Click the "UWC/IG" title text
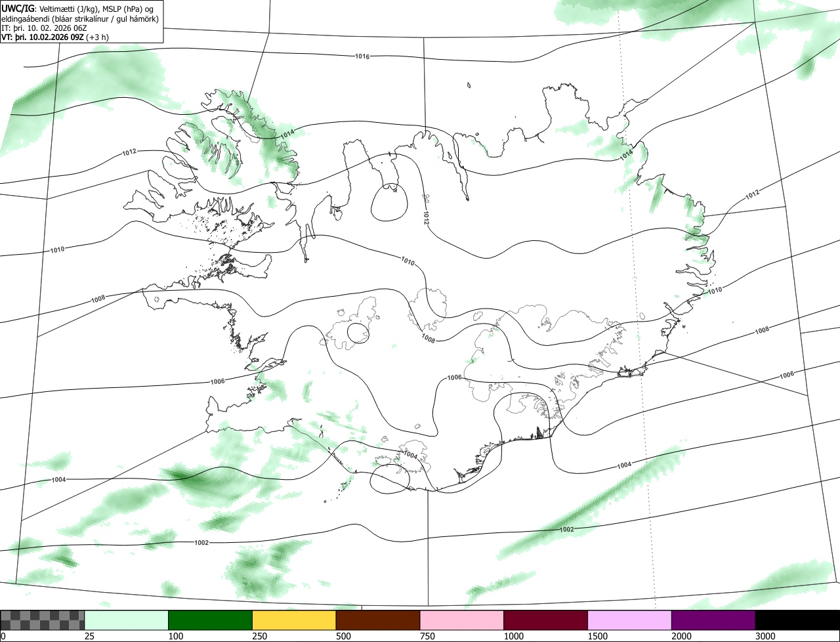Viewport: 840px width, 642px height. click(18, 8)
